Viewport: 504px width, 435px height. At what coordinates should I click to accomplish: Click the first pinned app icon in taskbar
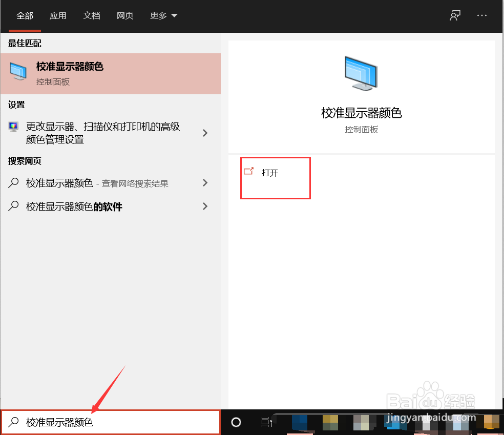300,422
